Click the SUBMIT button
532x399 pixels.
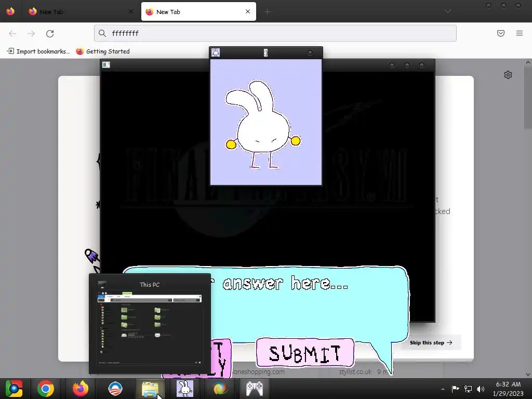[305, 353]
